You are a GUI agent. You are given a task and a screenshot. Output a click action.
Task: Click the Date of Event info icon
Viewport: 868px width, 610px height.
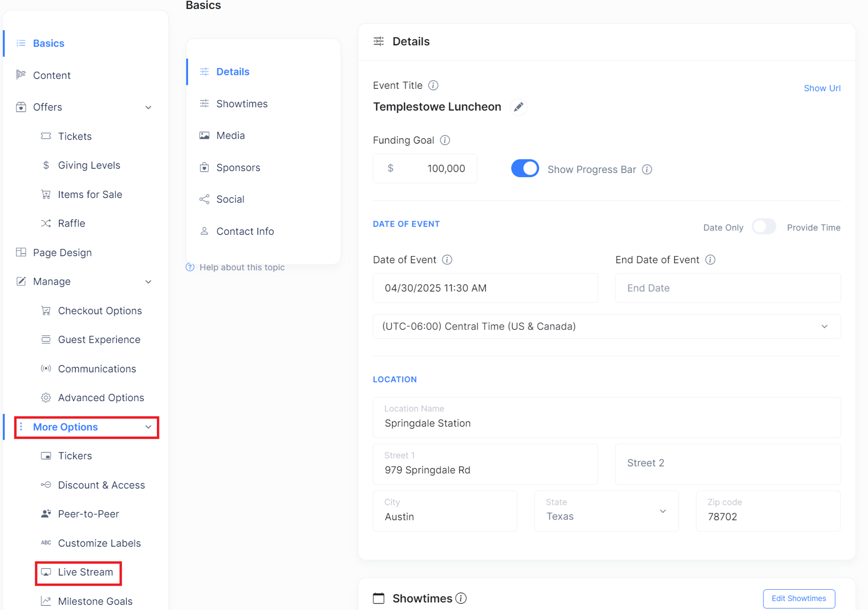point(447,260)
